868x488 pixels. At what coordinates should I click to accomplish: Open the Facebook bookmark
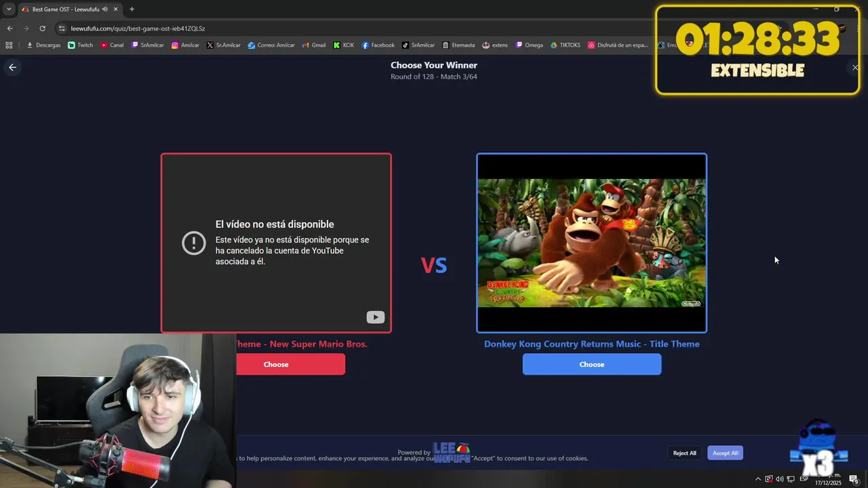pos(378,45)
